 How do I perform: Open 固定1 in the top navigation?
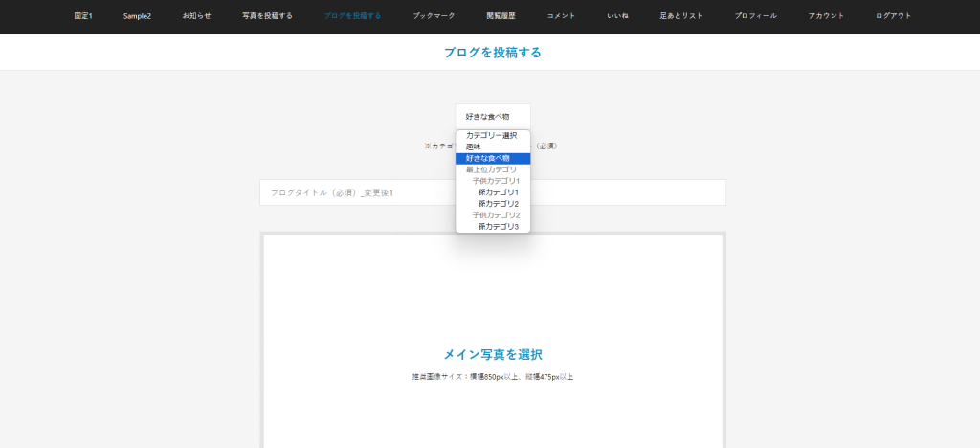83,16
